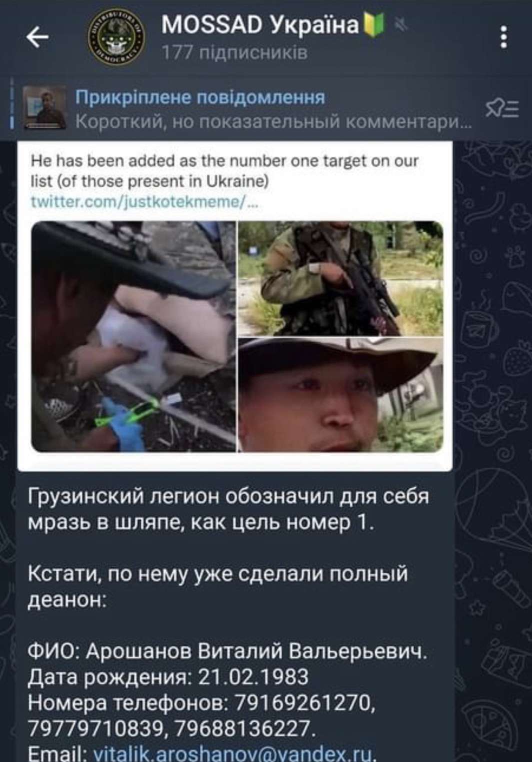This screenshot has width=532, height=762.
Task: Open the pinned message thumbnail
Action: point(45,108)
